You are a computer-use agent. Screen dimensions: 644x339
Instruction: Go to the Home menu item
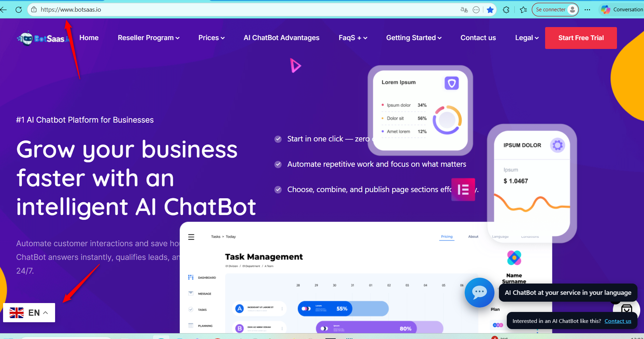(x=89, y=38)
